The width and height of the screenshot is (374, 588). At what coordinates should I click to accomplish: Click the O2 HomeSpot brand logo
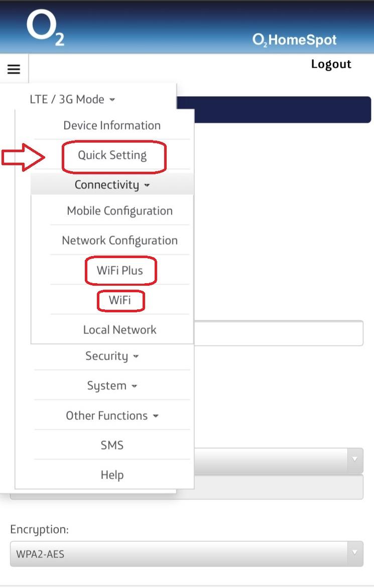[x=295, y=40]
